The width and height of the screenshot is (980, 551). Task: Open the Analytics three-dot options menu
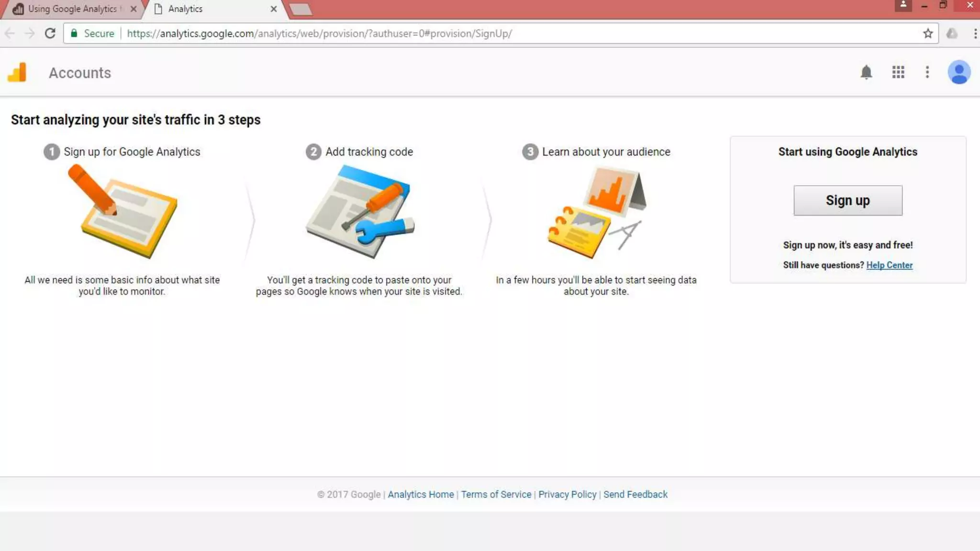tap(927, 73)
